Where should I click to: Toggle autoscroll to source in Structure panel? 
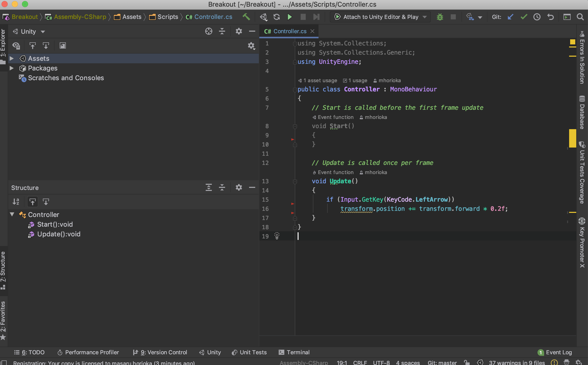coord(32,202)
